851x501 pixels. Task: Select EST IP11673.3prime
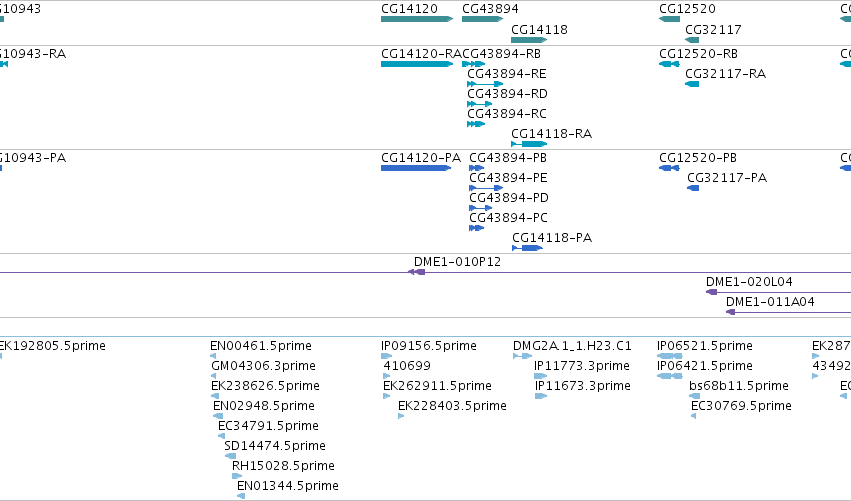pos(541,396)
